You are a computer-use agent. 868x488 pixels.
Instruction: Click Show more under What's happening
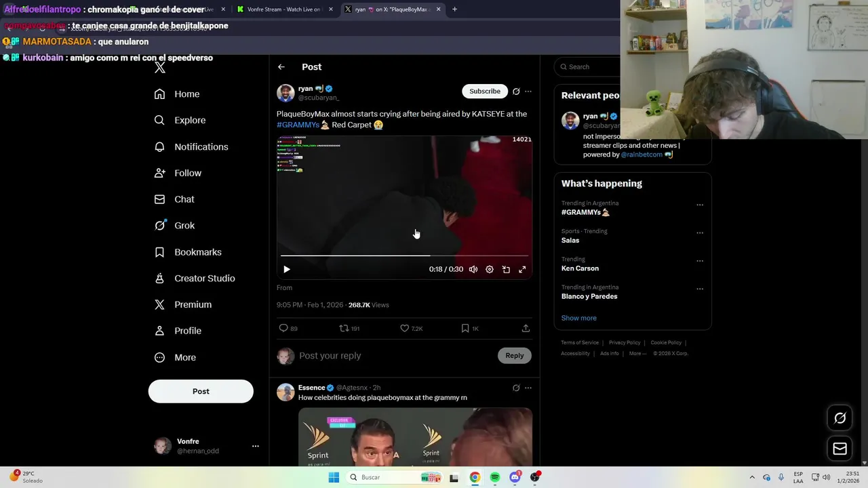click(x=579, y=318)
